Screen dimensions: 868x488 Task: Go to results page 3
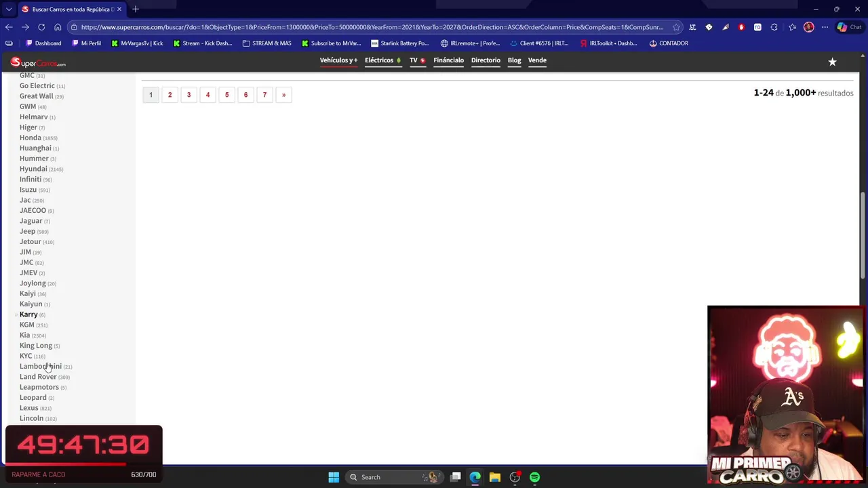pyautogui.click(x=189, y=95)
